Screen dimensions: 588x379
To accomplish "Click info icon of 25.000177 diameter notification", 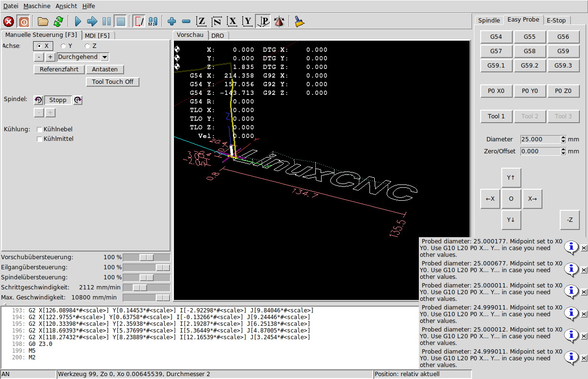I will (571, 247).
